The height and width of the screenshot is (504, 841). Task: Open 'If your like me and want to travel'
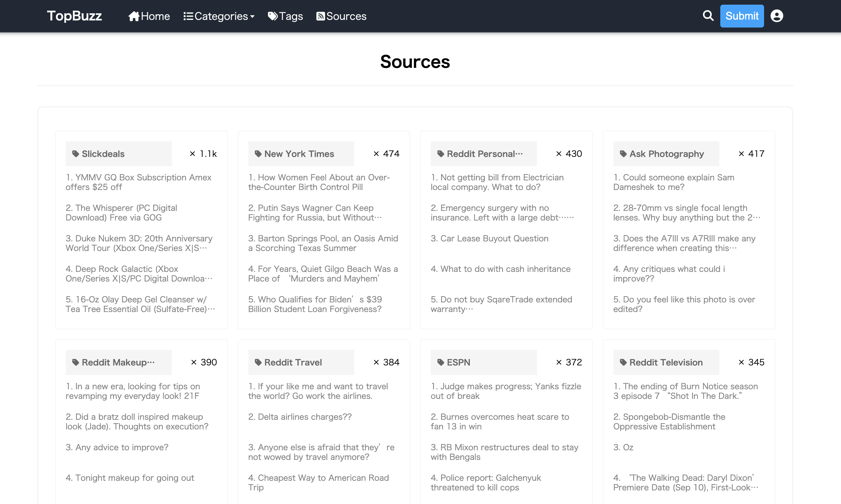point(318,391)
